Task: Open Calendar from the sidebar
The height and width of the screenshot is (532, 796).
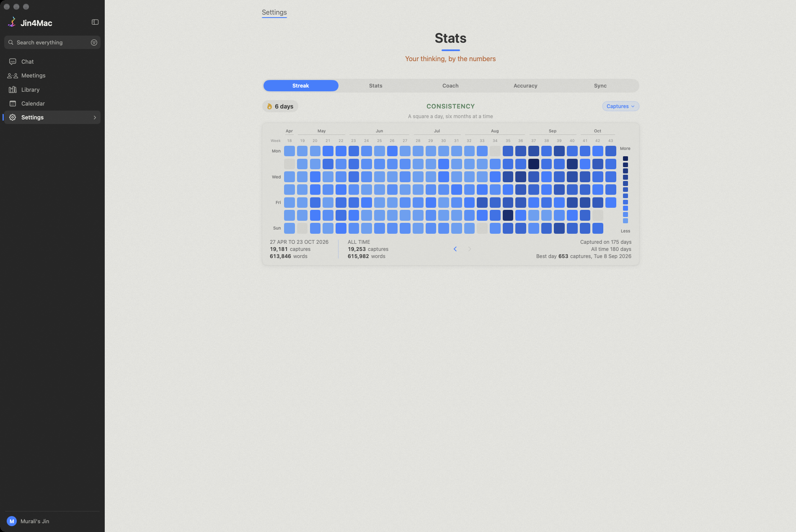Action: [52, 103]
